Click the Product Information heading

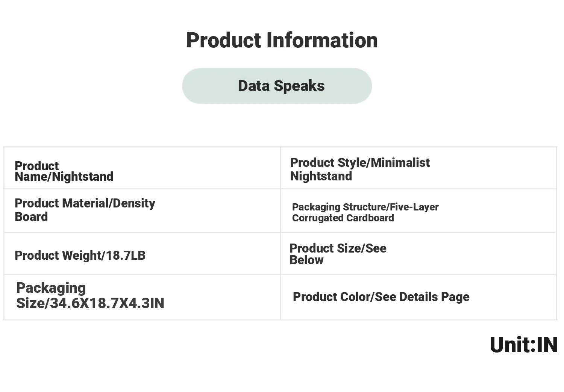click(x=282, y=40)
